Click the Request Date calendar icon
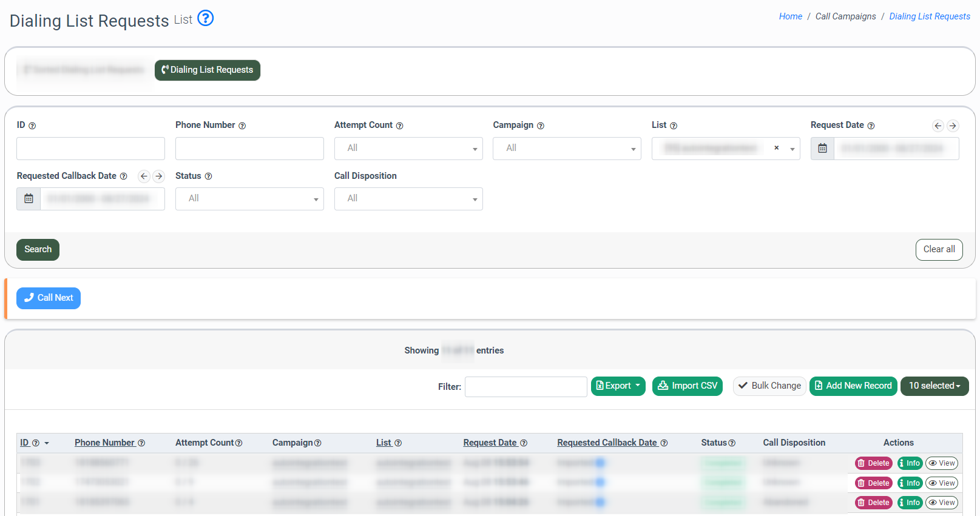980x516 pixels. coord(822,149)
